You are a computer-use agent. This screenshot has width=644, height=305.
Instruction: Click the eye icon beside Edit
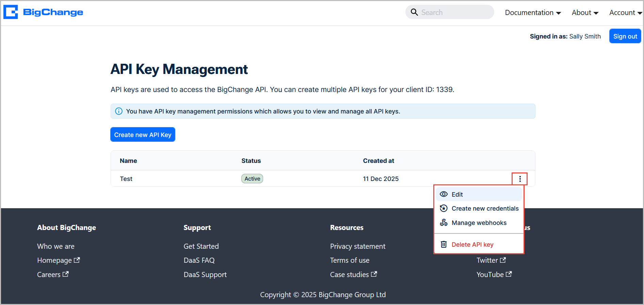(x=444, y=194)
